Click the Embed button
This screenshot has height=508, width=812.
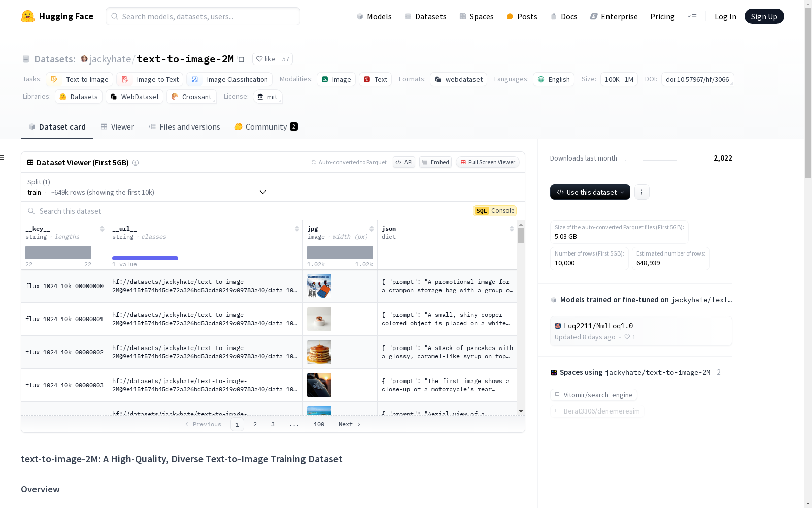tap(435, 162)
